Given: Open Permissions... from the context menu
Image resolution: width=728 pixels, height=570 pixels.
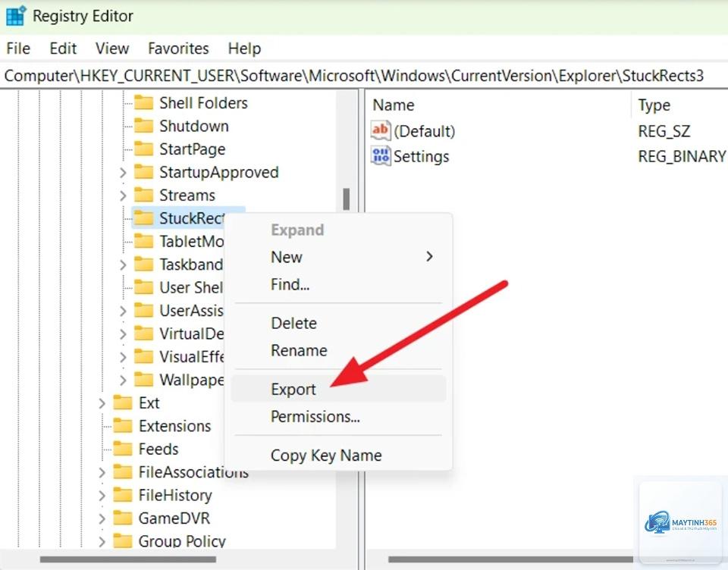Looking at the screenshot, I should [x=338, y=416].
